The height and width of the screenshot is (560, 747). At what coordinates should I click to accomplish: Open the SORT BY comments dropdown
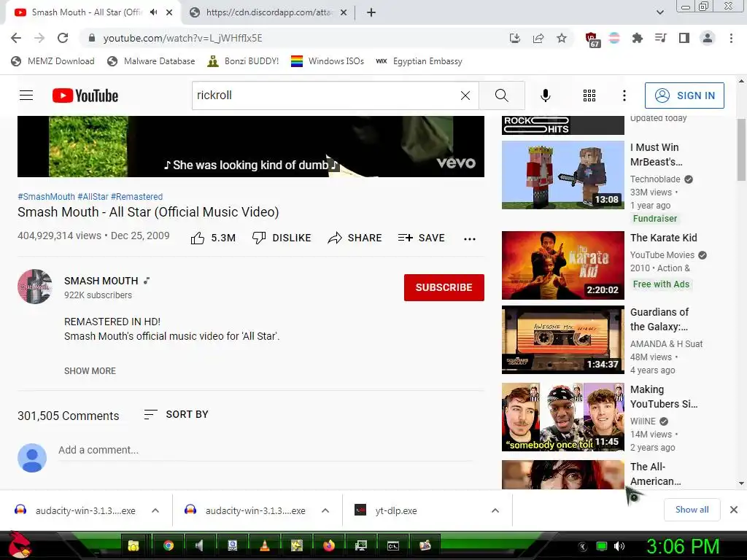176,414
